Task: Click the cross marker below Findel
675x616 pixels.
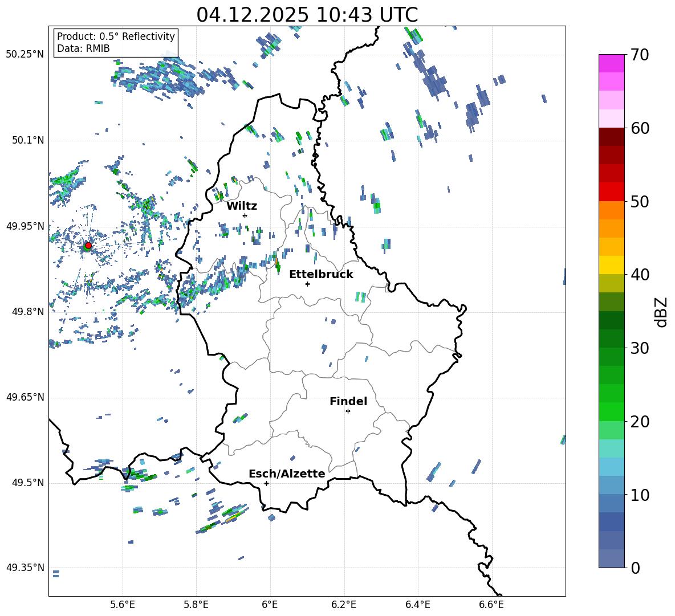Action: [348, 411]
